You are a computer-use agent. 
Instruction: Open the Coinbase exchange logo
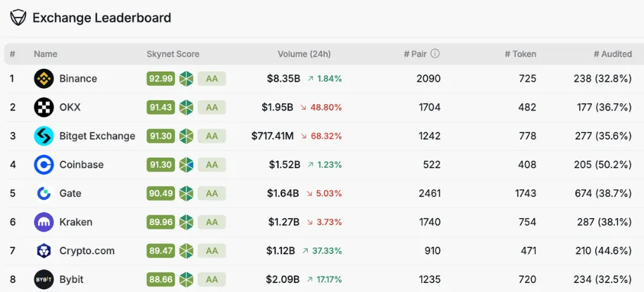[44, 165]
